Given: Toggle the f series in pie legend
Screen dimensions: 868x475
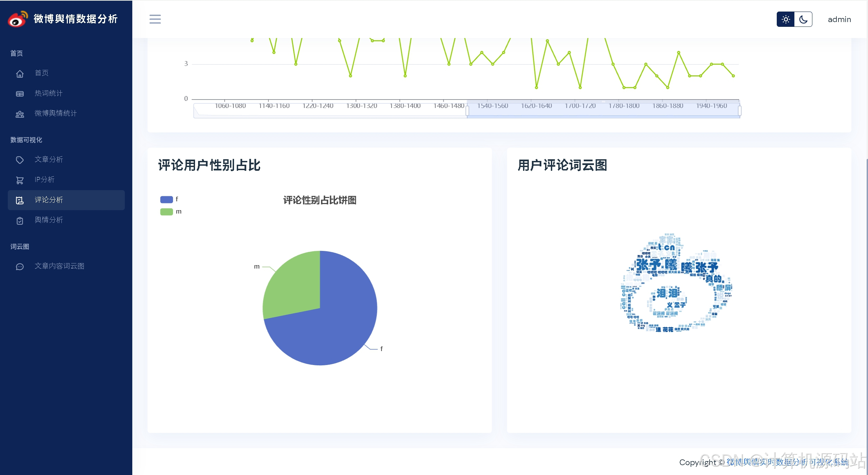Looking at the screenshot, I should point(167,199).
